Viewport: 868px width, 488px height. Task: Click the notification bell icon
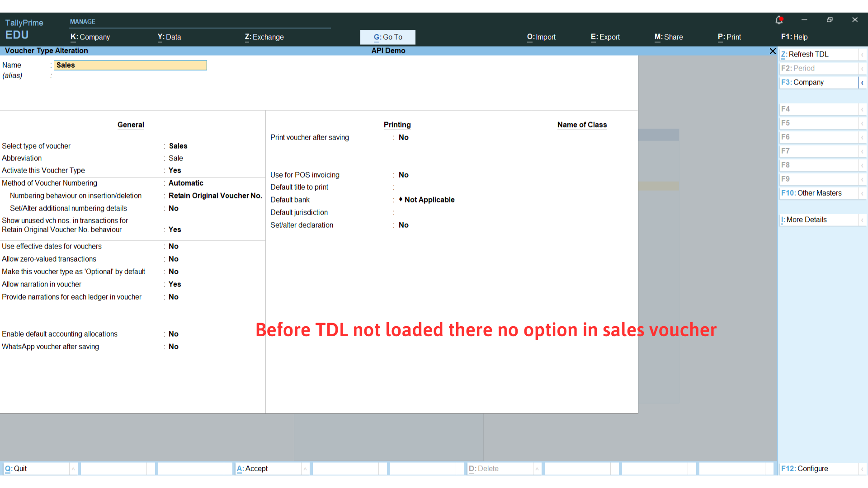(x=779, y=20)
